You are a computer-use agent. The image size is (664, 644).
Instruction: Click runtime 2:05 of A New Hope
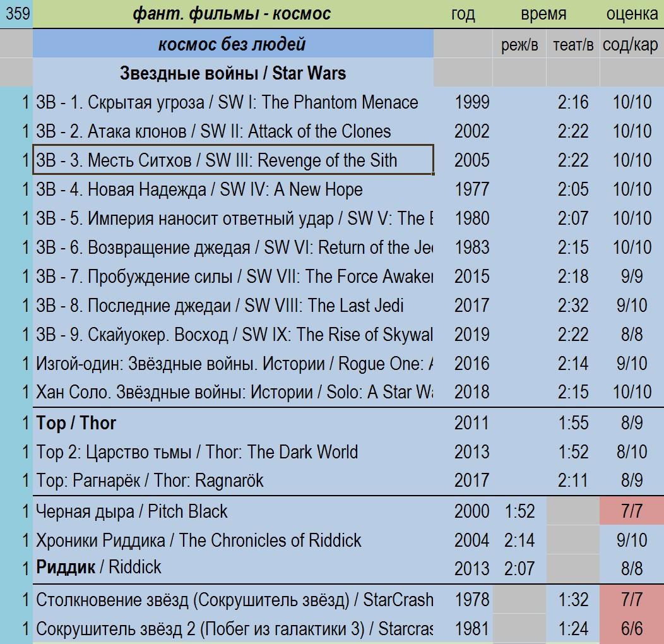tap(573, 189)
